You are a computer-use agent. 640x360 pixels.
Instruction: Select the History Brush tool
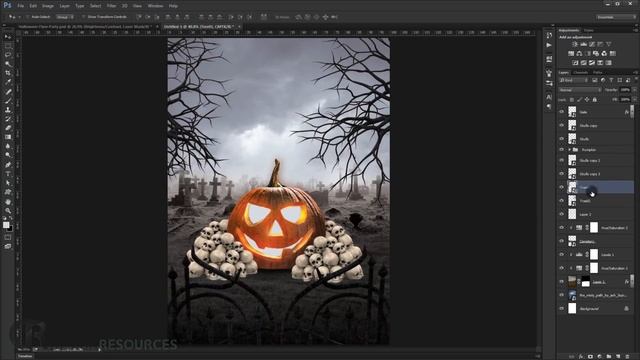tap(8, 119)
